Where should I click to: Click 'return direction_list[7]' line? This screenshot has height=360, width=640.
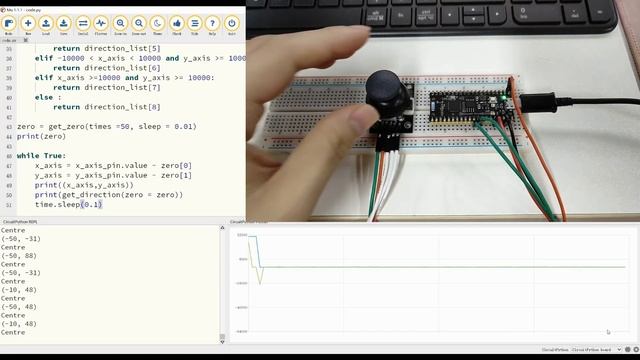tap(107, 88)
